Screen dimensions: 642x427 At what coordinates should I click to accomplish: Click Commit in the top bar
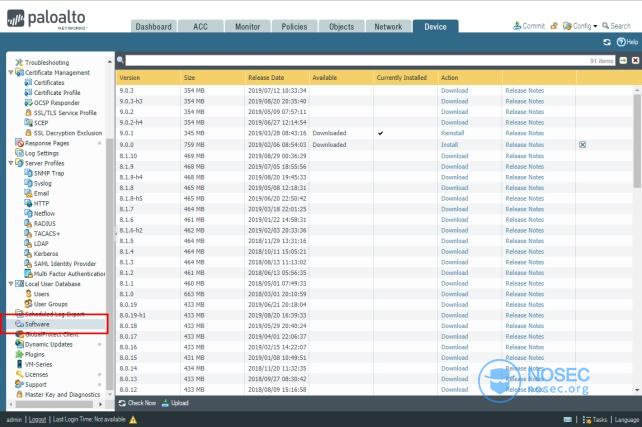[529, 26]
